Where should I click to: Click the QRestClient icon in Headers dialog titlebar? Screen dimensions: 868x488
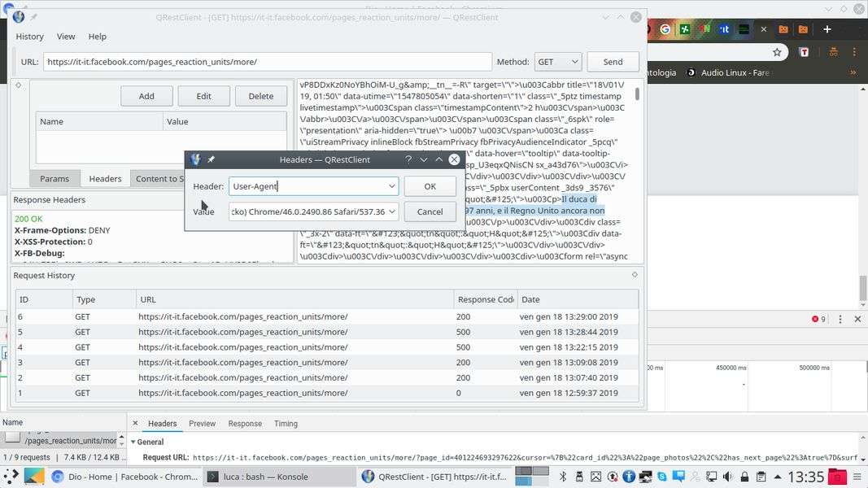pos(195,159)
